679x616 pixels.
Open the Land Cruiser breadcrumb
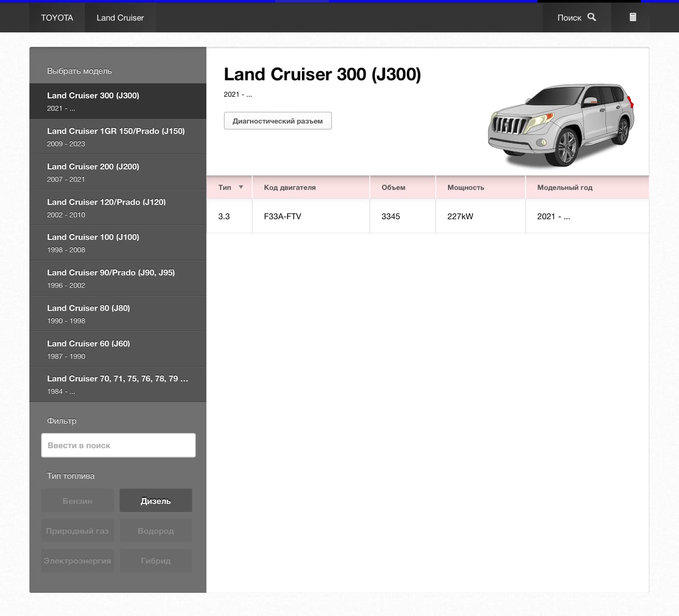[x=120, y=17]
